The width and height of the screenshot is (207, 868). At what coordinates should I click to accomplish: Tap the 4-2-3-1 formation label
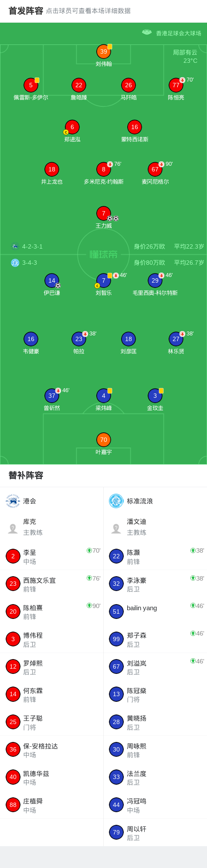click(x=32, y=246)
